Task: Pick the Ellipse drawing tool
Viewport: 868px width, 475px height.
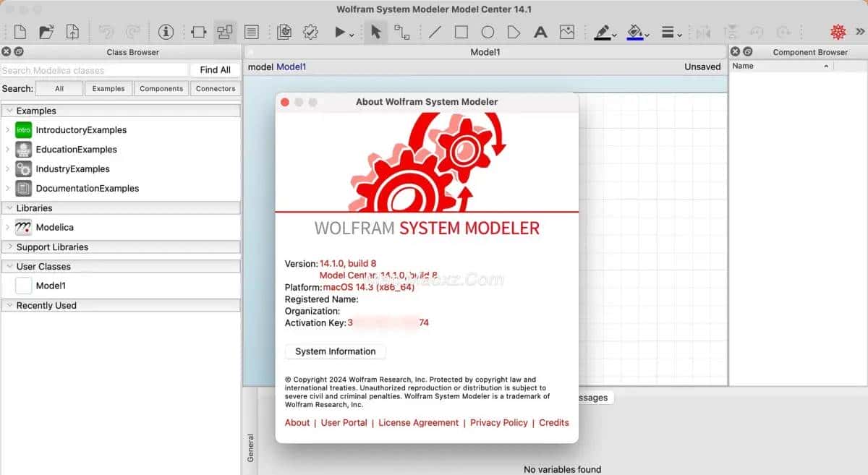Action: (488, 32)
